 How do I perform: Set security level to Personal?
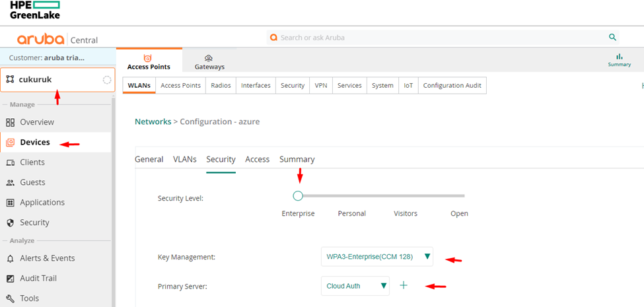pyautogui.click(x=351, y=213)
